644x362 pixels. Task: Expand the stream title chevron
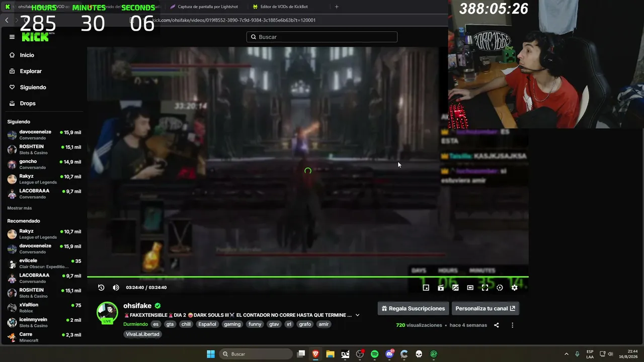point(357,315)
